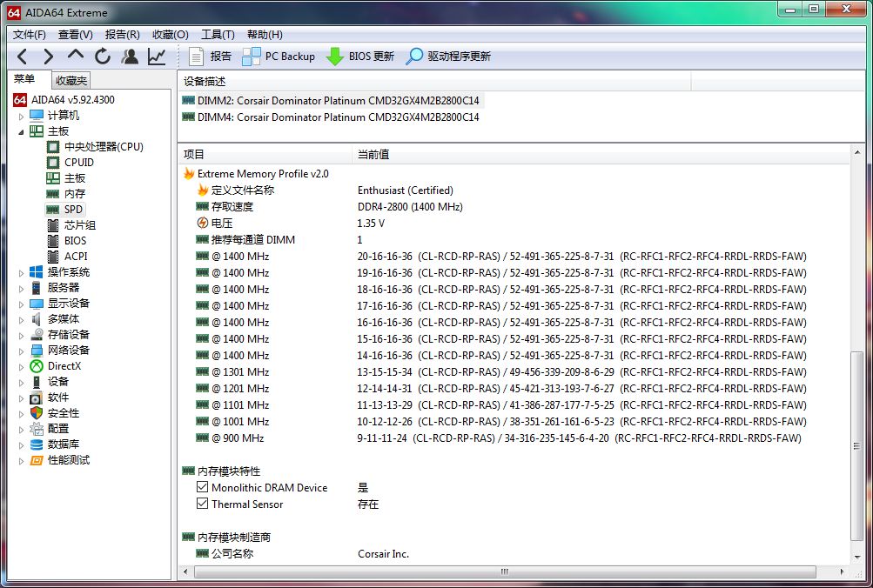This screenshot has height=588, width=873.
Task: Expand the 多媒体 tree node
Action: coord(21,319)
